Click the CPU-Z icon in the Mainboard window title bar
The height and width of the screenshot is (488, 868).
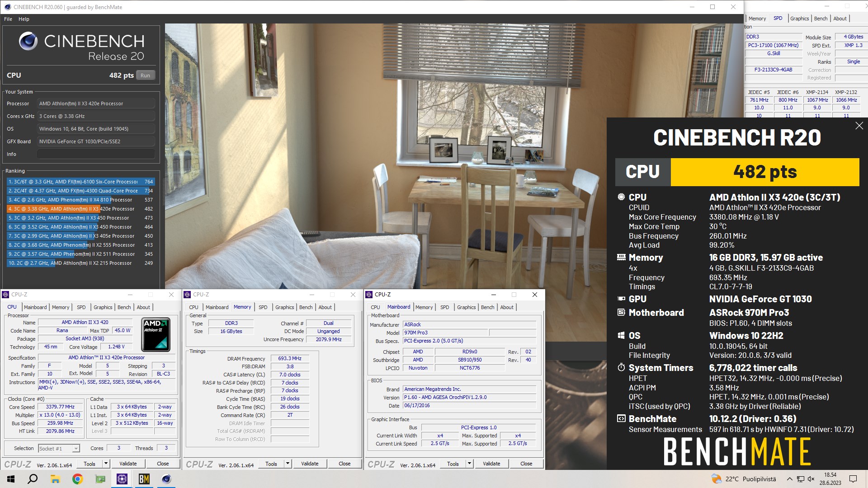tap(369, 295)
